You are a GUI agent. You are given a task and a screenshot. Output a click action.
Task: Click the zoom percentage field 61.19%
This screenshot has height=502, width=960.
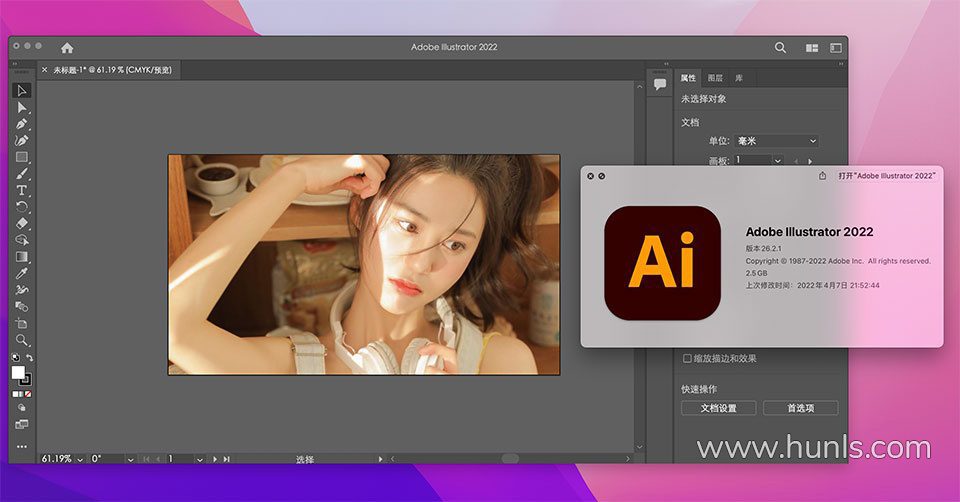tap(56, 459)
